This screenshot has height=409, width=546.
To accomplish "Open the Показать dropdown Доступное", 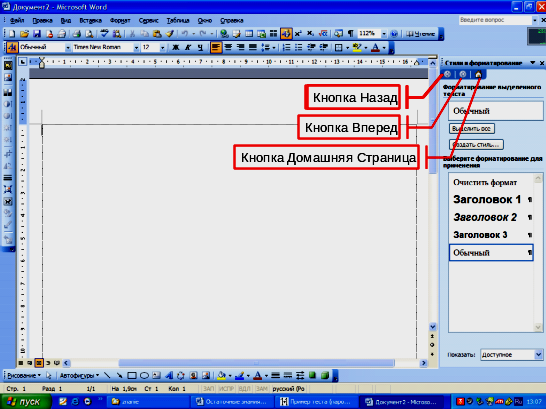I will click(x=538, y=355).
